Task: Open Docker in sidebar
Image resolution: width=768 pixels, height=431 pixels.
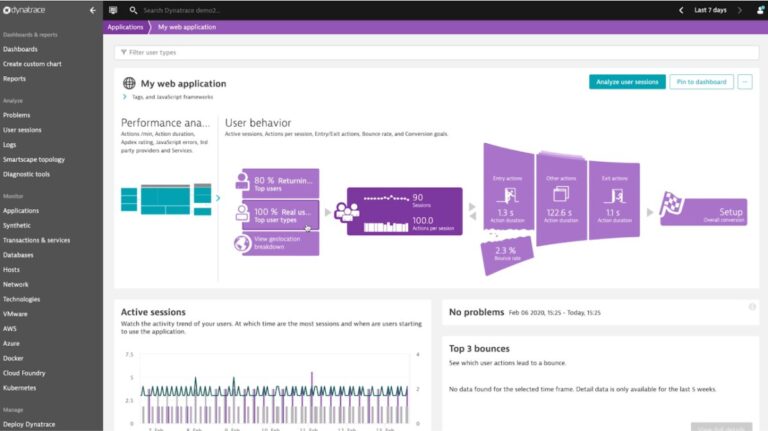Action: point(13,358)
